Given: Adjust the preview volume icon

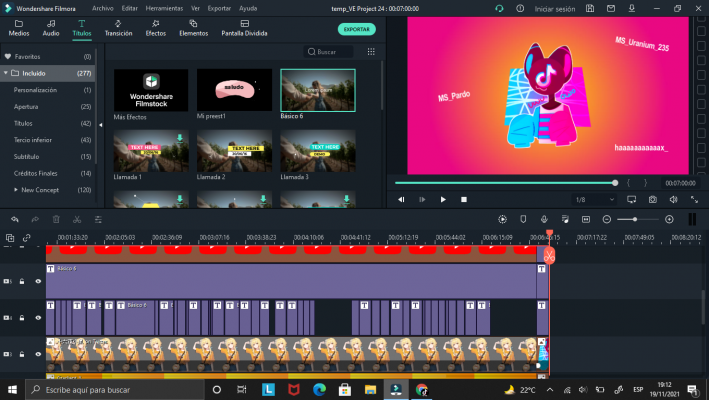Looking at the screenshot, I should (x=673, y=199).
